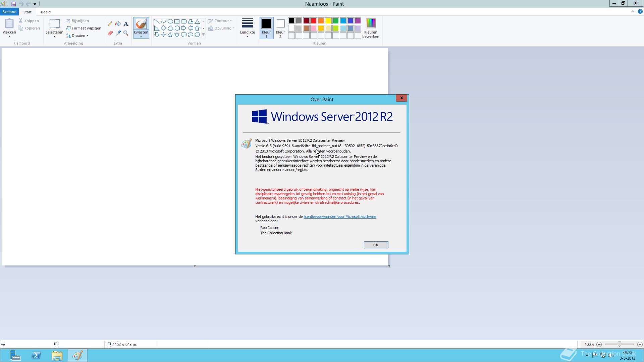This screenshot has height=362, width=644.
Task: Switch to the Beeld ribbon tab
Action: point(46,12)
